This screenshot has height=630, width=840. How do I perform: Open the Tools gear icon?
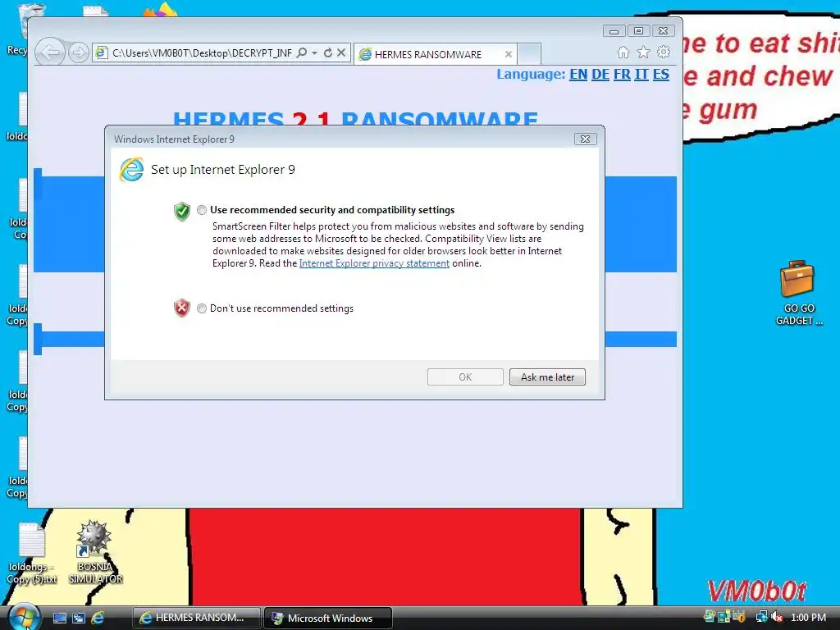664,52
